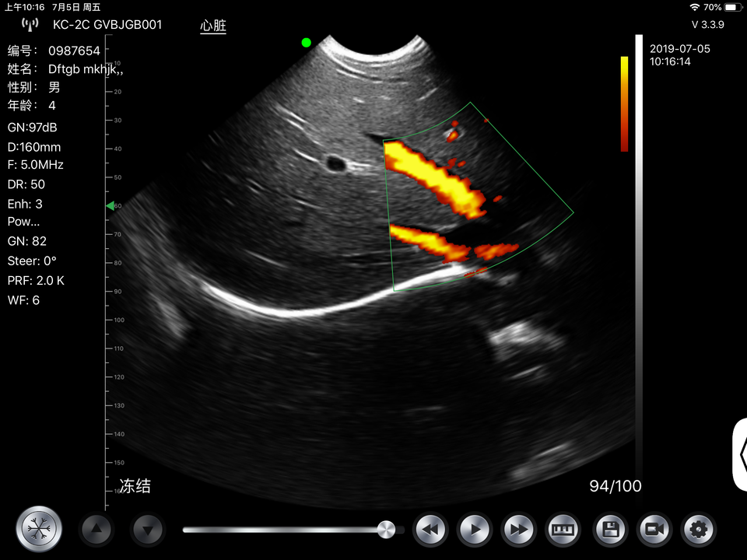Select the Steer: 0° parameter

pos(32,261)
